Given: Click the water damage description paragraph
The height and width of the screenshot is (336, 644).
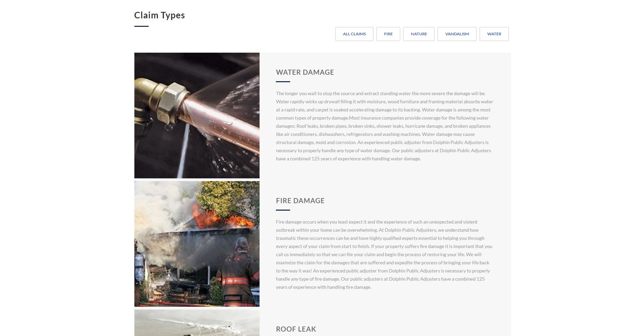Looking at the screenshot, I should click(384, 126).
